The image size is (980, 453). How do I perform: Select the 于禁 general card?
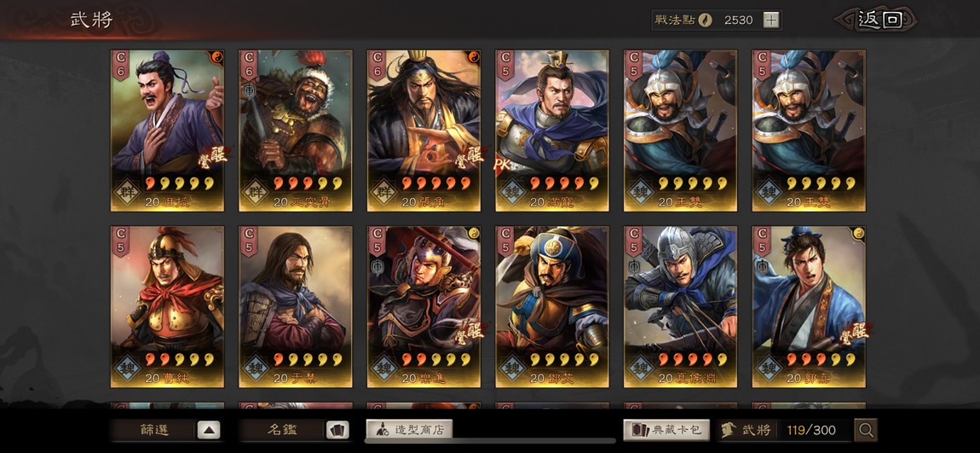(x=295, y=307)
